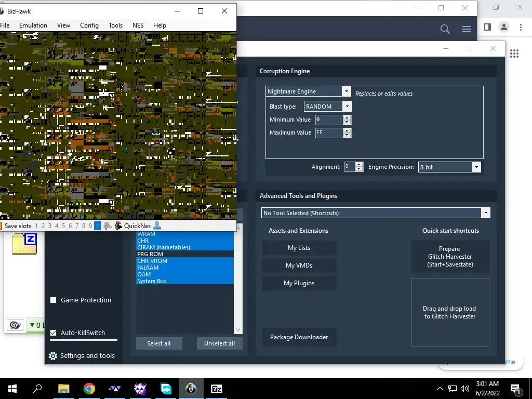Click the Alignment input field

coord(350,167)
